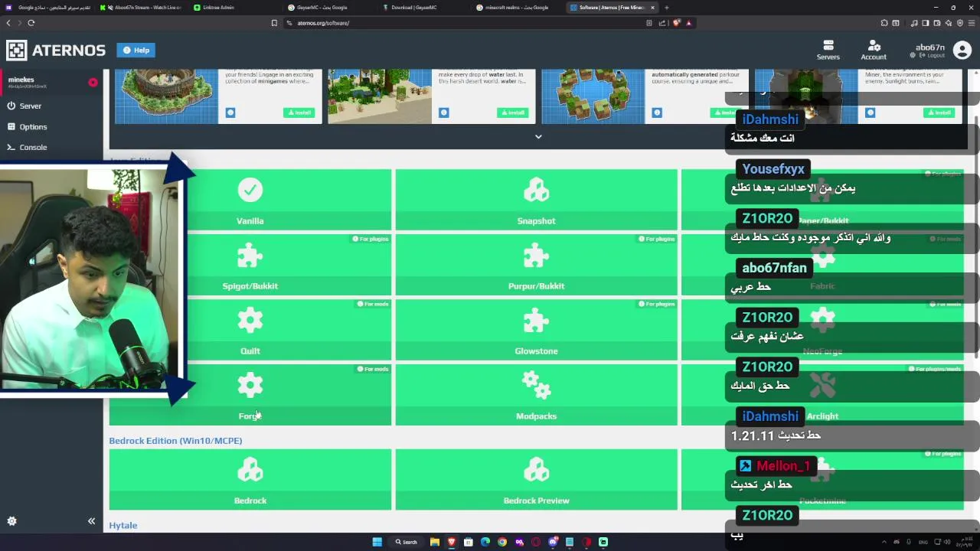The height and width of the screenshot is (551, 980).
Task: Open the Windows Start menu
Action: tap(377, 542)
